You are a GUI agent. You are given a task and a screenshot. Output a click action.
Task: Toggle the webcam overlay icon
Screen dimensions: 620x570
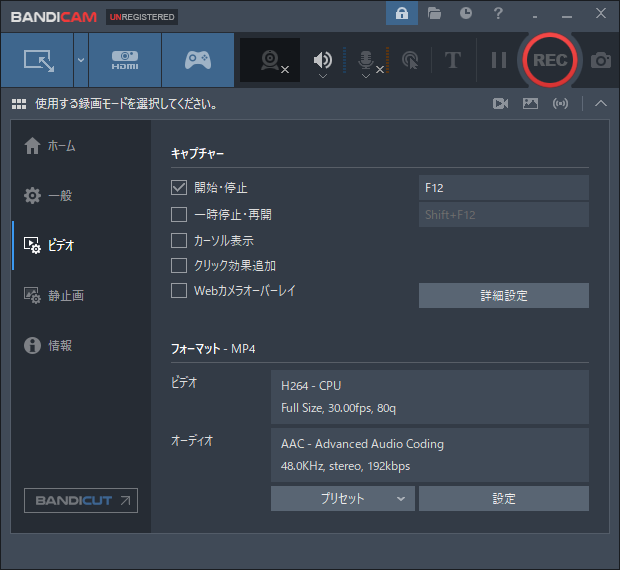270,60
